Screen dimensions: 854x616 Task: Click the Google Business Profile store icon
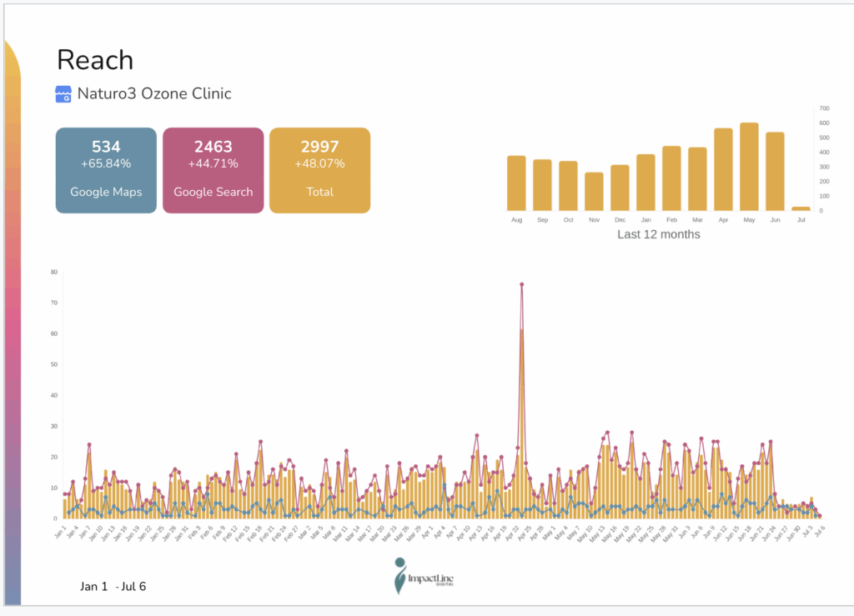click(63, 94)
